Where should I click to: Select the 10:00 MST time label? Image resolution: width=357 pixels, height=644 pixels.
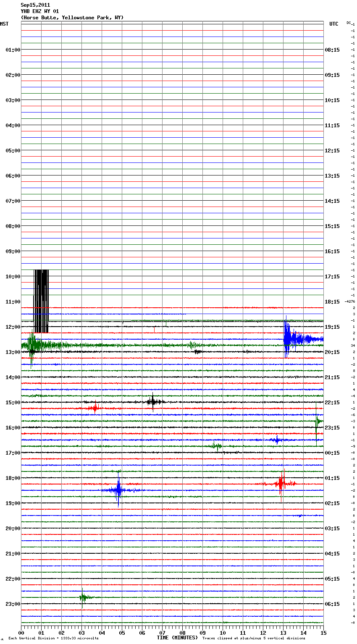click(x=13, y=277)
